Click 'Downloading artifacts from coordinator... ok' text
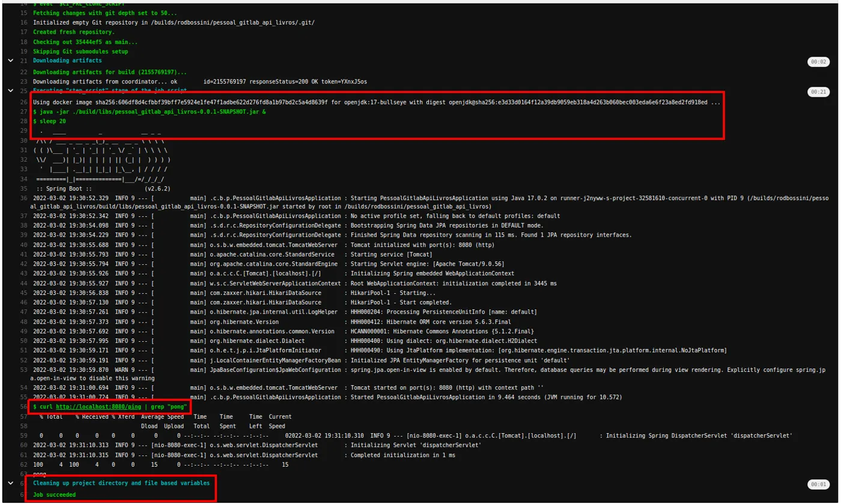Image resolution: width=841 pixels, height=504 pixels. point(105,81)
